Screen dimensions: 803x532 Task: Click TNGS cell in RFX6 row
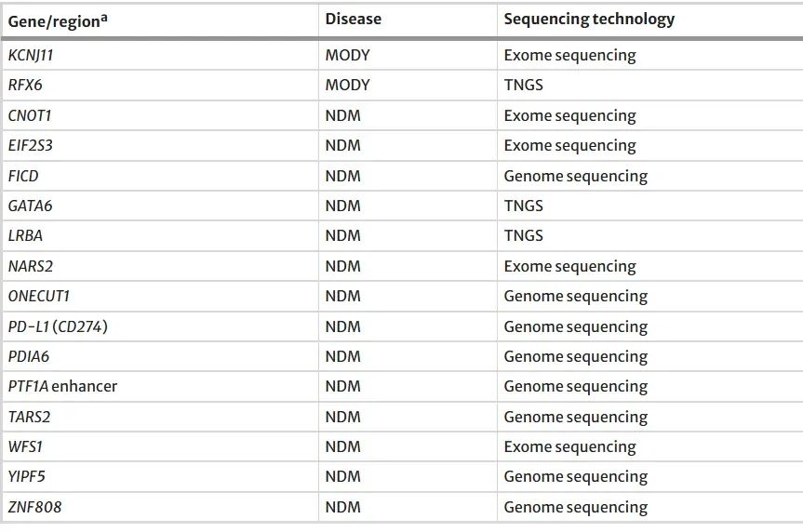click(x=523, y=85)
